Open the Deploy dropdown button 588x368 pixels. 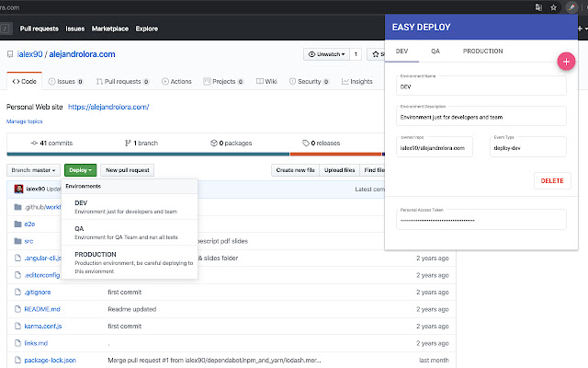coord(80,170)
